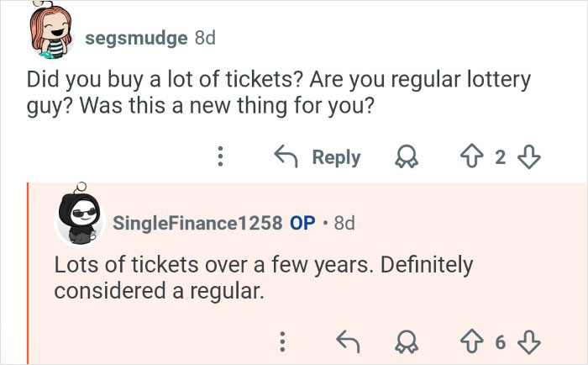
Task: Click reply arrow under SingleFinance1258's comment
Action: click(347, 341)
